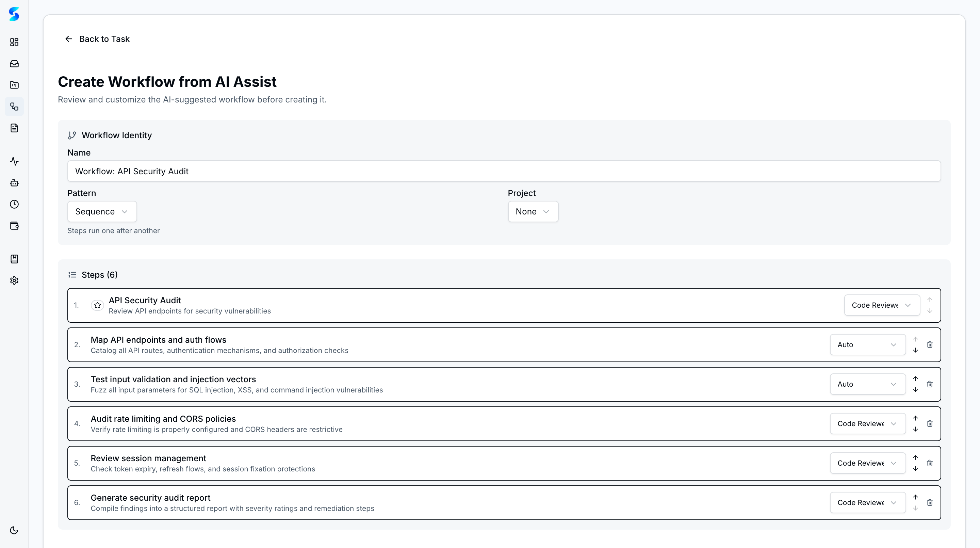Viewport: 980px width, 548px height.
Task: Open Code Reviewer dropdown on step 6
Action: pyautogui.click(x=867, y=502)
